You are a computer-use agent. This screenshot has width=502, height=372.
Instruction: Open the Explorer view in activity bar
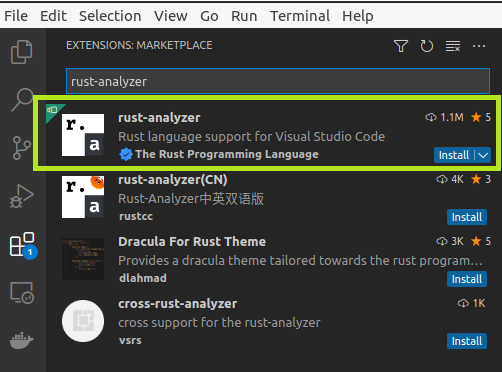(22, 52)
